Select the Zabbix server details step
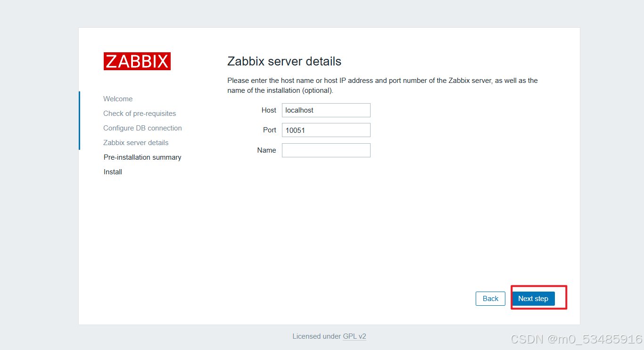The width and height of the screenshot is (644, 350). [x=136, y=143]
